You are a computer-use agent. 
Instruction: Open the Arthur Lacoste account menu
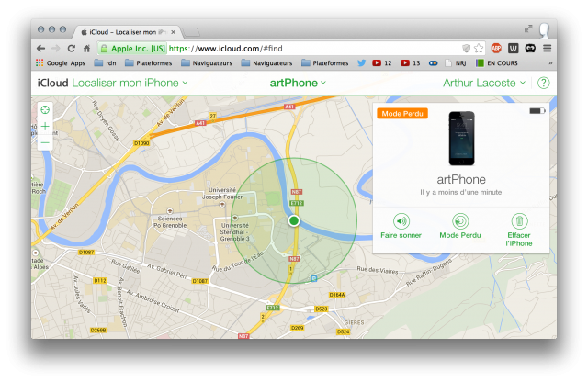click(484, 83)
